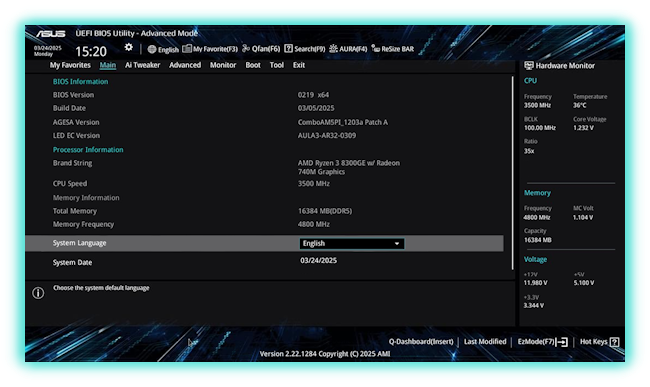The image size is (650, 387).
Task: Click the Capacity reading 16384 MB
Action: click(x=538, y=240)
